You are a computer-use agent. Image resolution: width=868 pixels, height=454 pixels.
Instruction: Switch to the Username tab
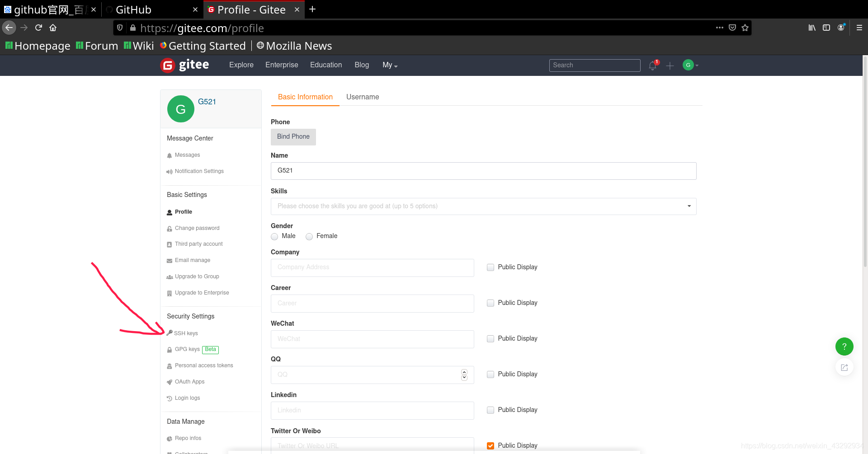pos(363,97)
